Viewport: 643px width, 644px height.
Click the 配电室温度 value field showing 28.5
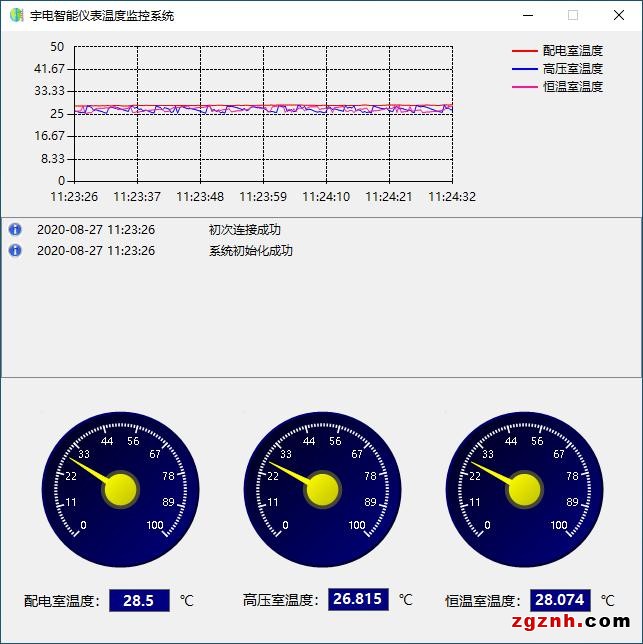click(139, 601)
